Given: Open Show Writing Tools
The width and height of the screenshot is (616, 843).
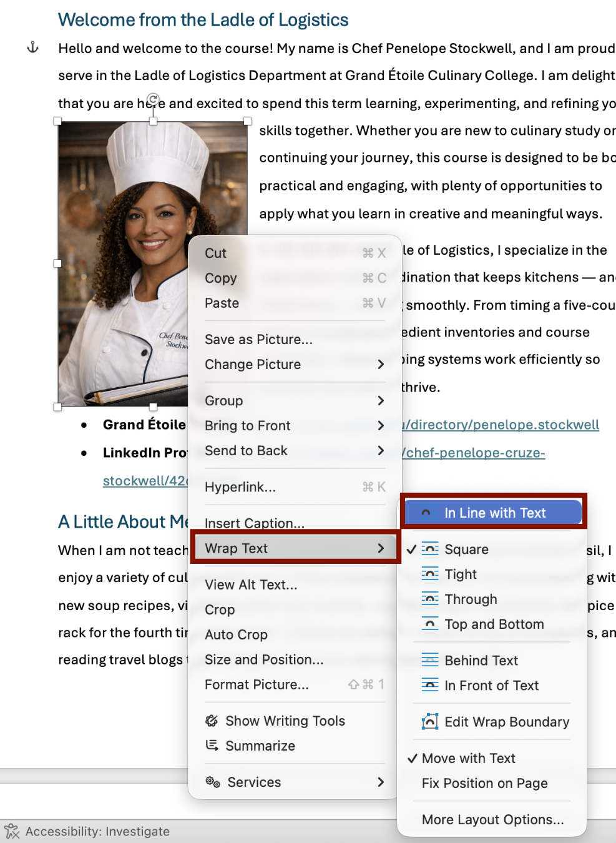Looking at the screenshot, I should (285, 721).
